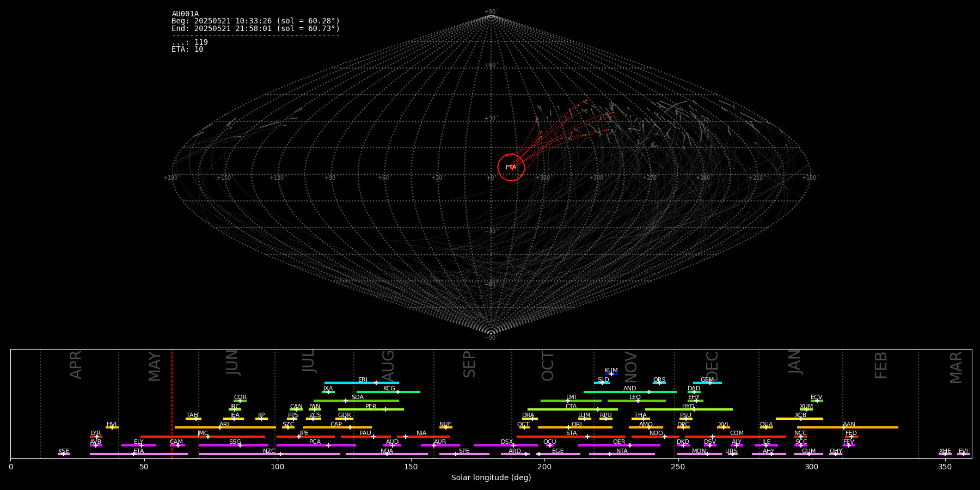Select the COR shower label

pyautogui.click(x=240, y=397)
